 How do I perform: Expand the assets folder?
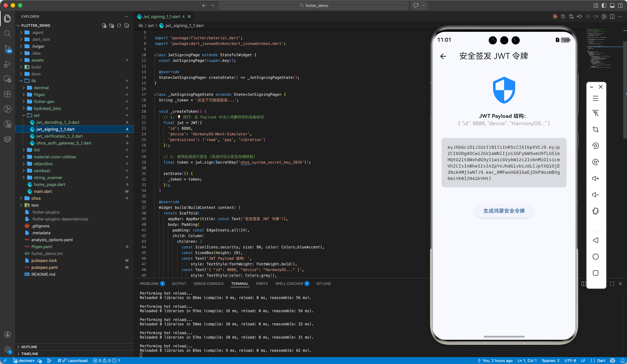pyautogui.click(x=37, y=60)
